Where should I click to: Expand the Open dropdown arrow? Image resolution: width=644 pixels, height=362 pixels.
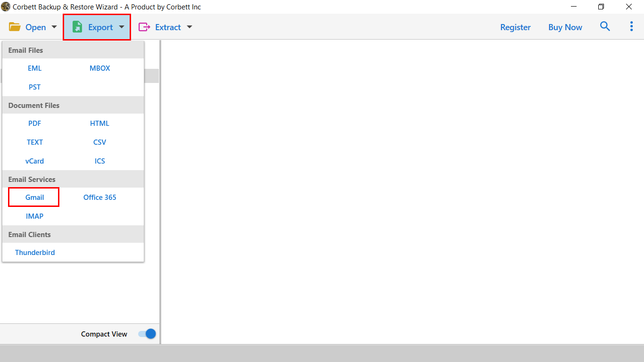click(54, 27)
